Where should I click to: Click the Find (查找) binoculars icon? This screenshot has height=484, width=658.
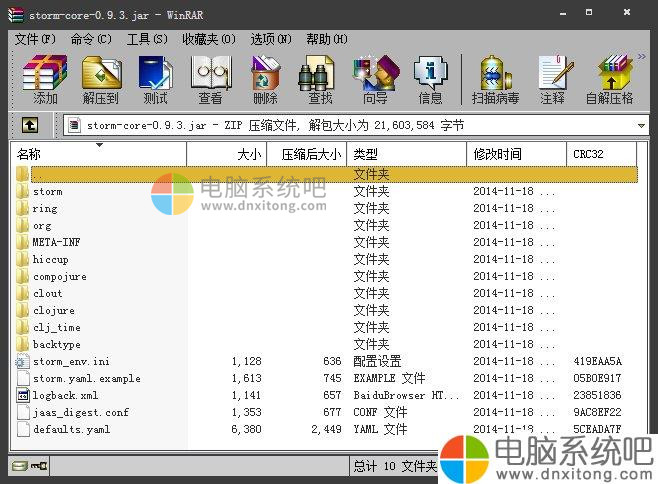click(x=320, y=79)
